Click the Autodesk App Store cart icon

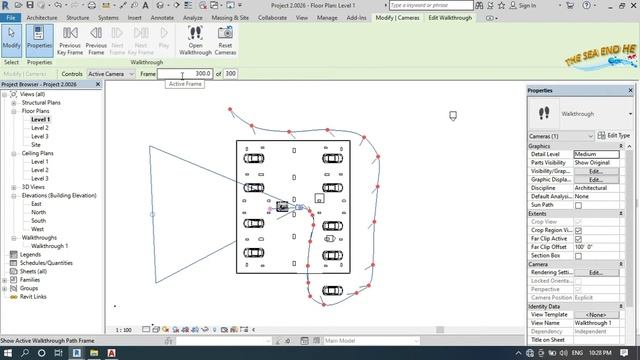tap(570, 5)
